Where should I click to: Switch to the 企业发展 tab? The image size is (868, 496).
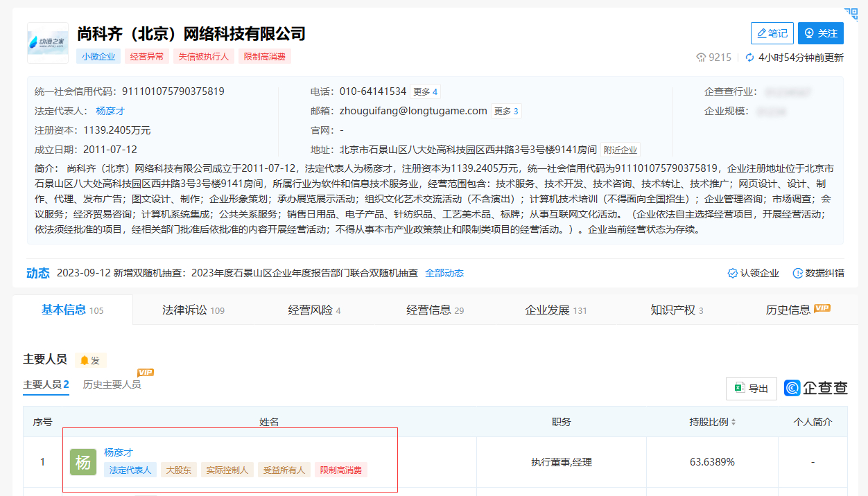(556, 310)
